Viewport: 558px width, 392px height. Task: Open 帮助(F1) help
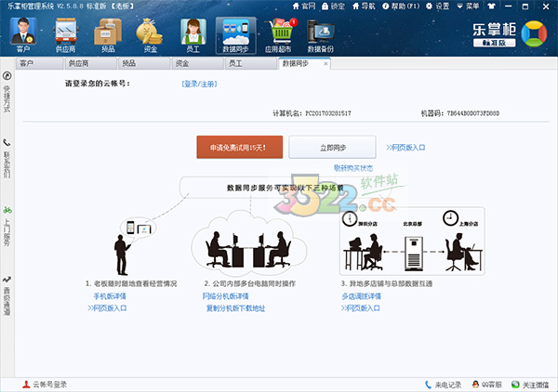click(401, 7)
